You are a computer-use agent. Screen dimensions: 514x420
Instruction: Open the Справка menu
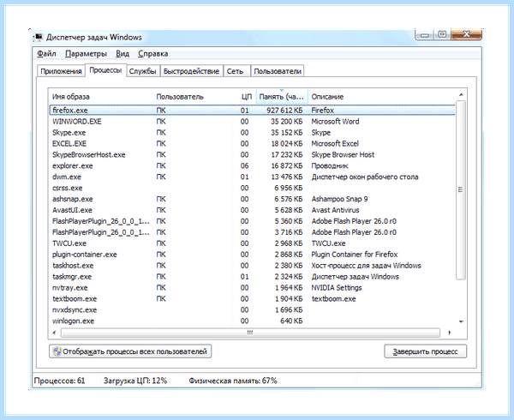153,54
